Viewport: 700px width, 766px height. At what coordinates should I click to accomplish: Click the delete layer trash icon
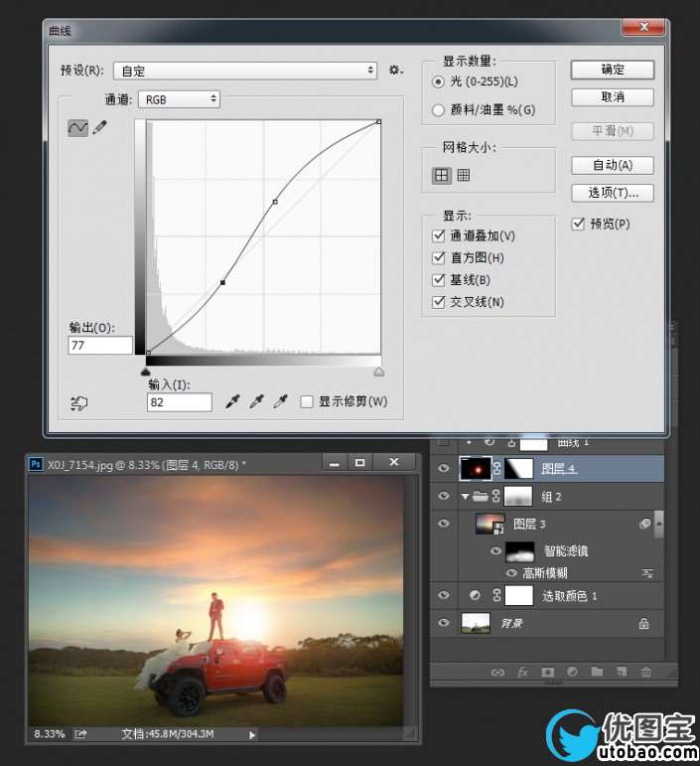[646, 673]
